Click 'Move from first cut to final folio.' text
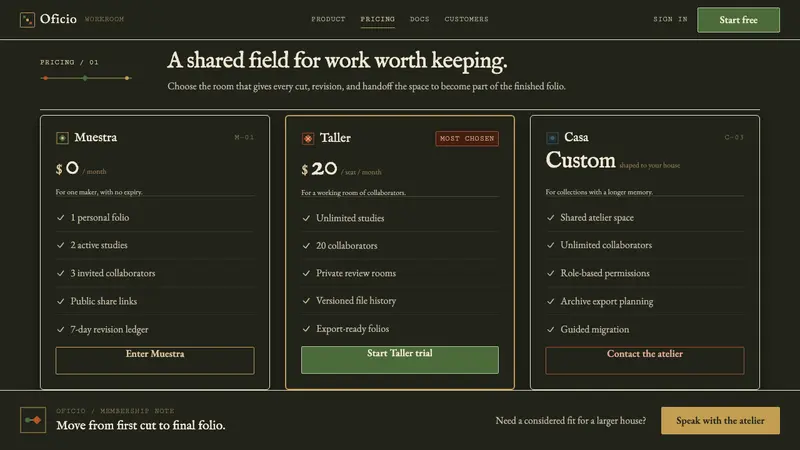 pyautogui.click(x=141, y=426)
